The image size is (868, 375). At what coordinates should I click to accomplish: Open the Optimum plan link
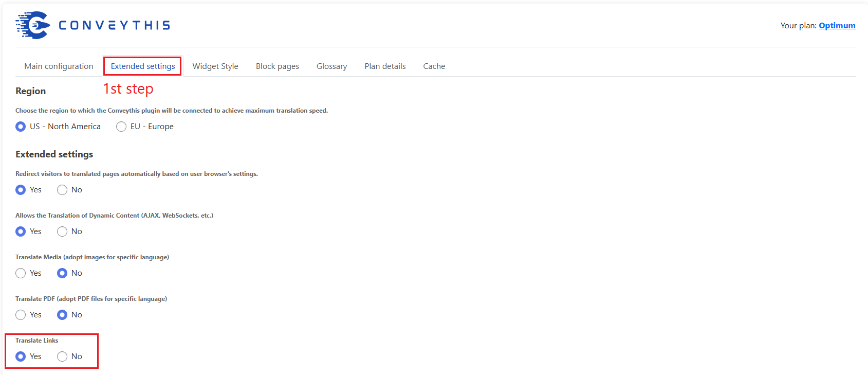[837, 26]
